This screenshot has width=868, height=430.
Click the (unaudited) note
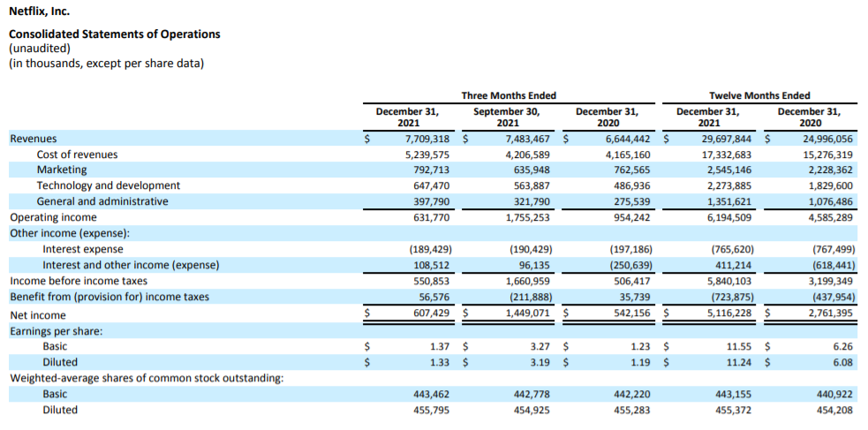pyautogui.click(x=40, y=49)
